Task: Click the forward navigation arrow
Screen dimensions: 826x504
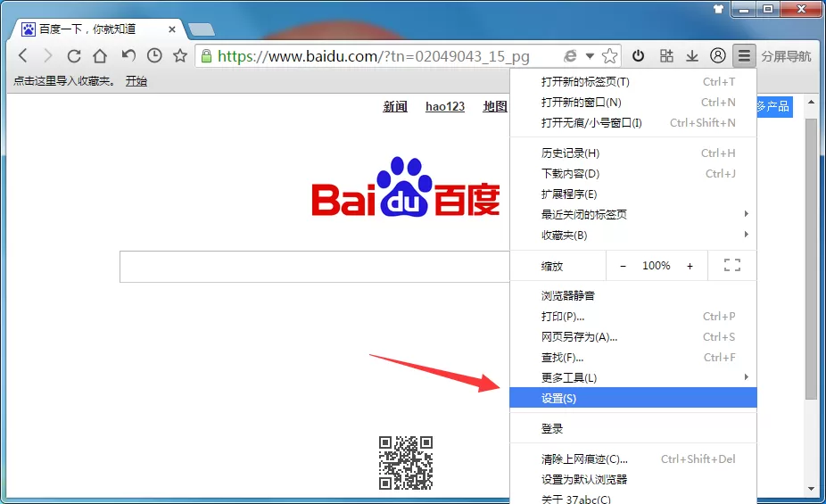Action: pos(47,55)
